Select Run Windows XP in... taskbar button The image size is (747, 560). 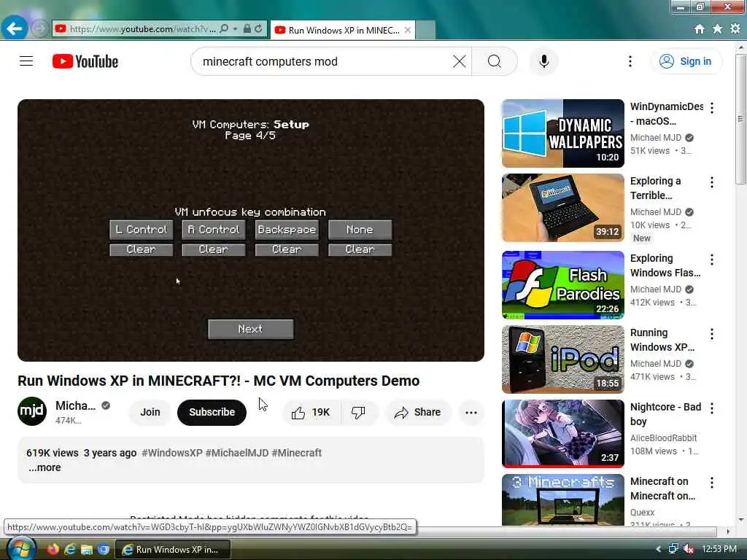click(x=173, y=549)
